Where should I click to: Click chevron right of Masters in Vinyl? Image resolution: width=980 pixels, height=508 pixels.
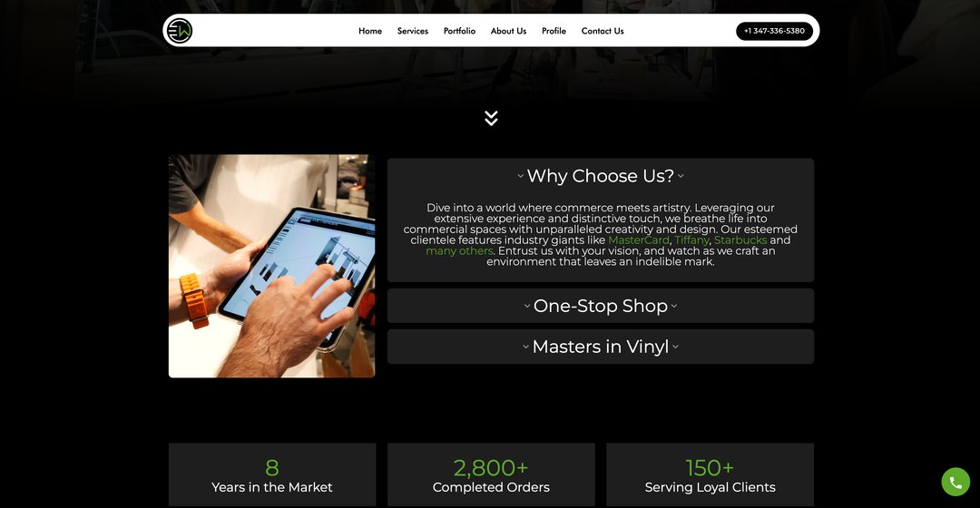[676, 347]
